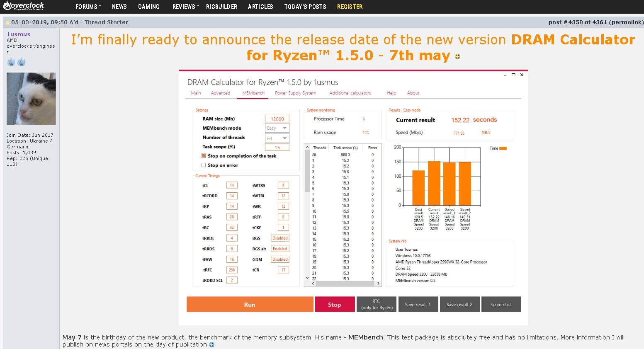Click threads list scroll right arrow

[x=378, y=284]
